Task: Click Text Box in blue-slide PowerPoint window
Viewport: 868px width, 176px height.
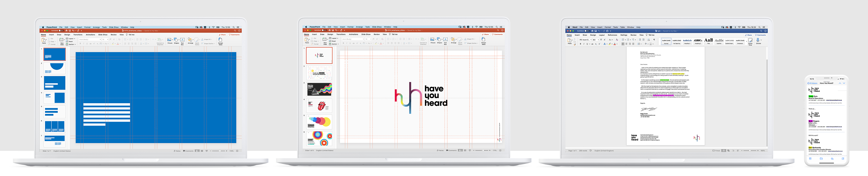Action: (x=182, y=41)
